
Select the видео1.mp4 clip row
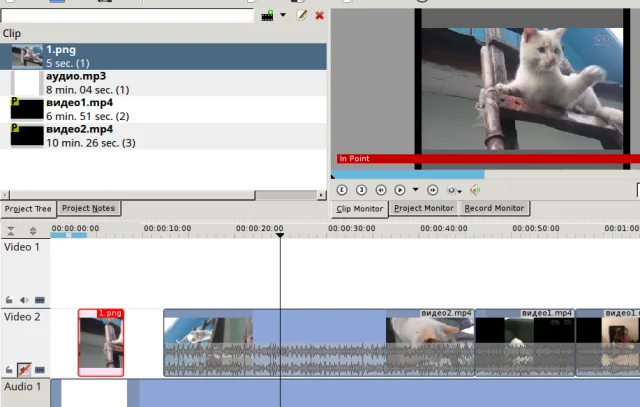163,109
